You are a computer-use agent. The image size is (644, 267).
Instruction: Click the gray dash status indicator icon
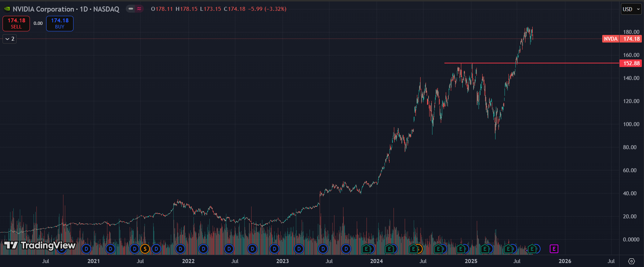[x=131, y=9]
